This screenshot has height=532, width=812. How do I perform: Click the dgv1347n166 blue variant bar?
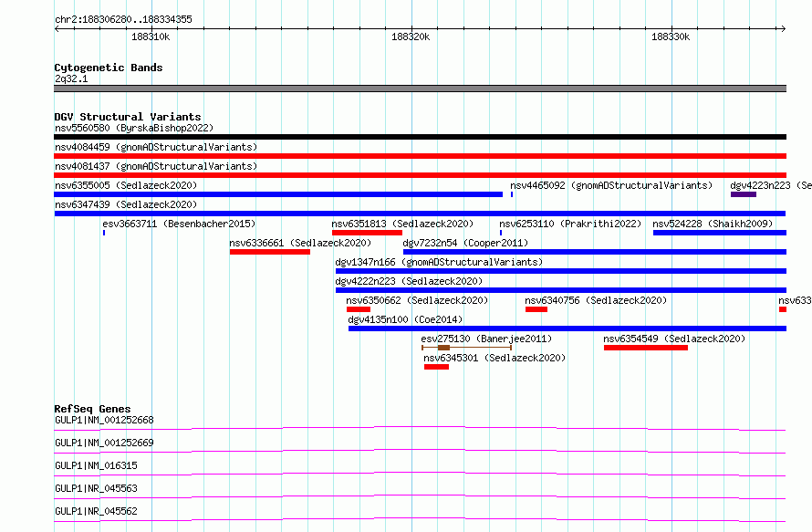pos(561,271)
